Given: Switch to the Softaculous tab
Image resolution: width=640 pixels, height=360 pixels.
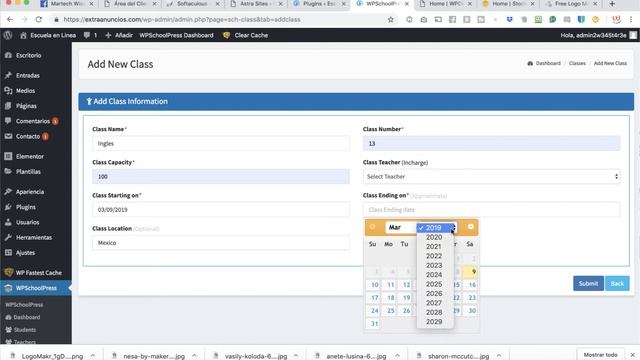Looking at the screenshot, I should point(192,4).
